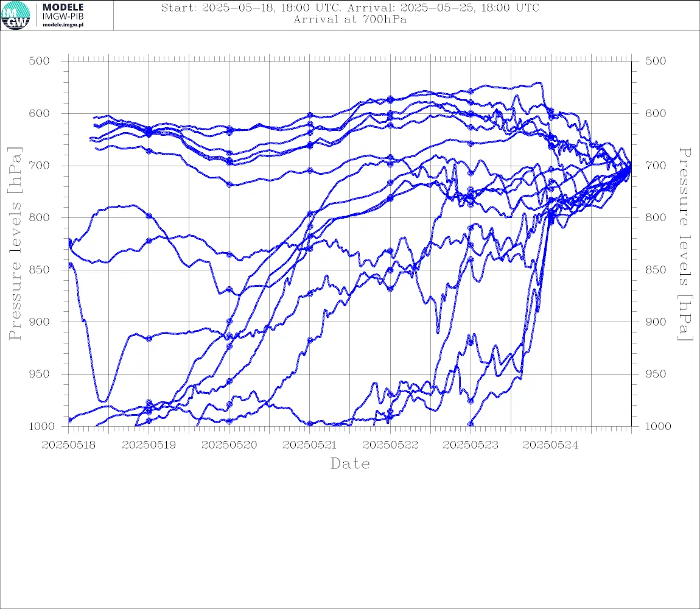Click the right 'Pressure levels [hPa]' axis title
This screenshot has width=700, height=609.
[x=685, y=244]
